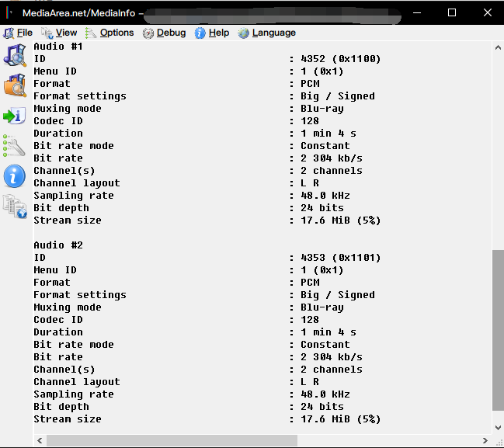The width and height of the screenshot is (504, 448).
Task: Click the horizontal scrollbar right arrow
Action: (485, 440)
